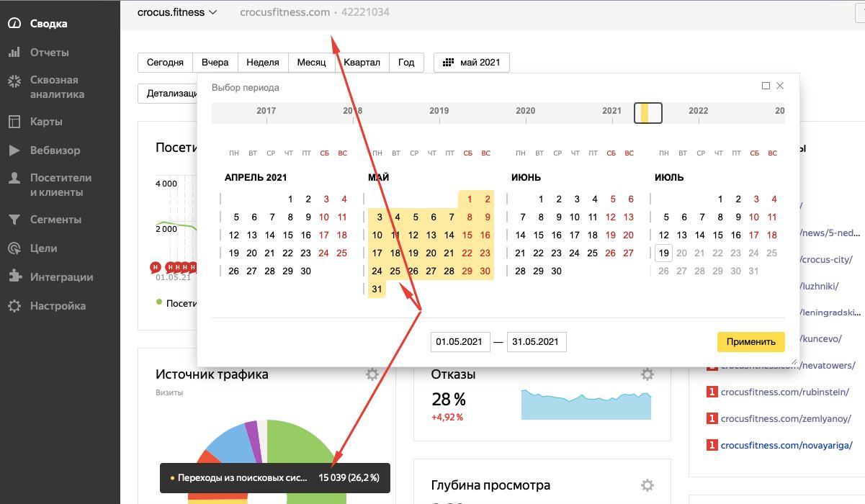
Task: Click the calendar grid icon beside май 2021
Action: tap(448, 63)
